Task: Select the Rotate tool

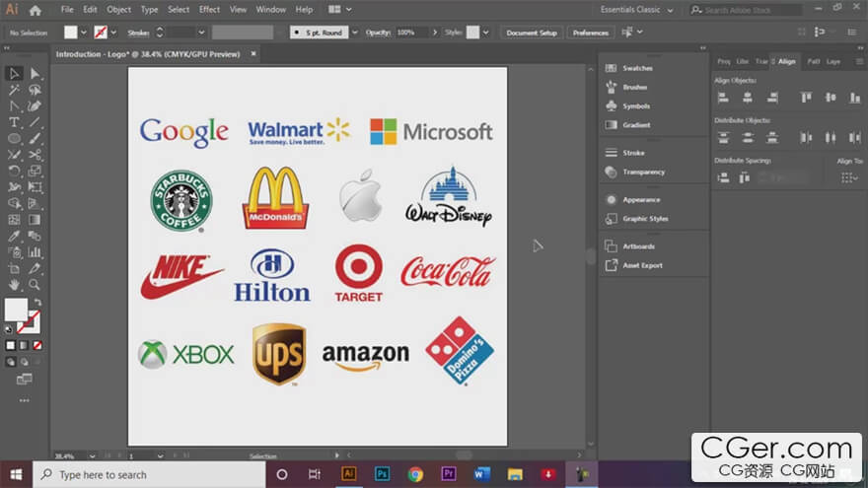Action: pyautogui.click(x=15, y=171)
